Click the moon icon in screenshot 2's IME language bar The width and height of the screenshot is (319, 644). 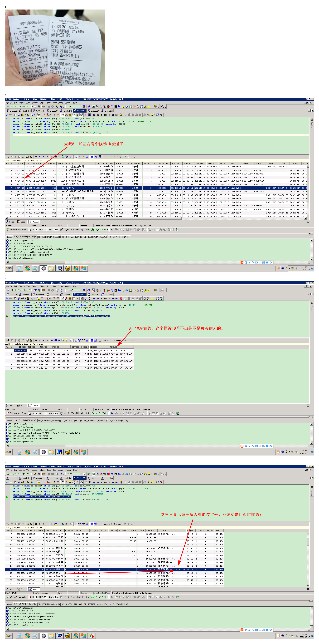(x=249, y=263)
